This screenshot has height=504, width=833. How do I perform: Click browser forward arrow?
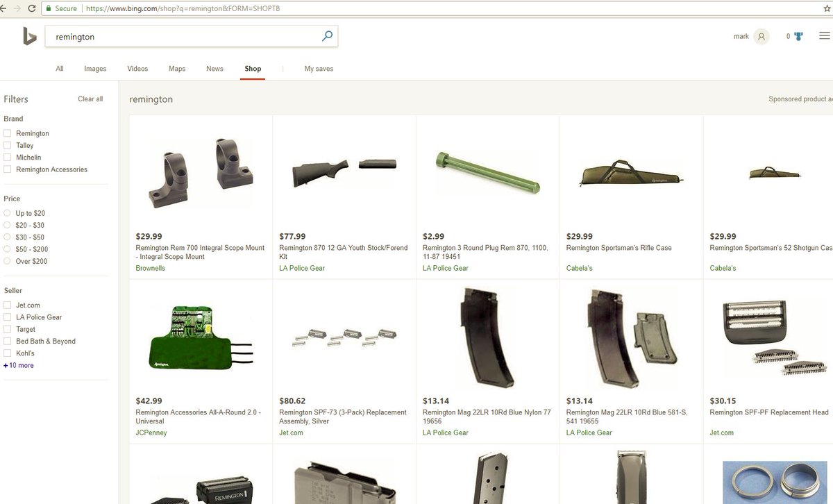point(17,8)
